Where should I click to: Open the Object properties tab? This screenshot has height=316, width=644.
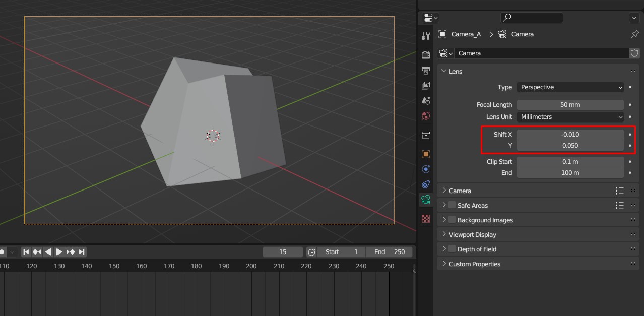click(426, 154)
